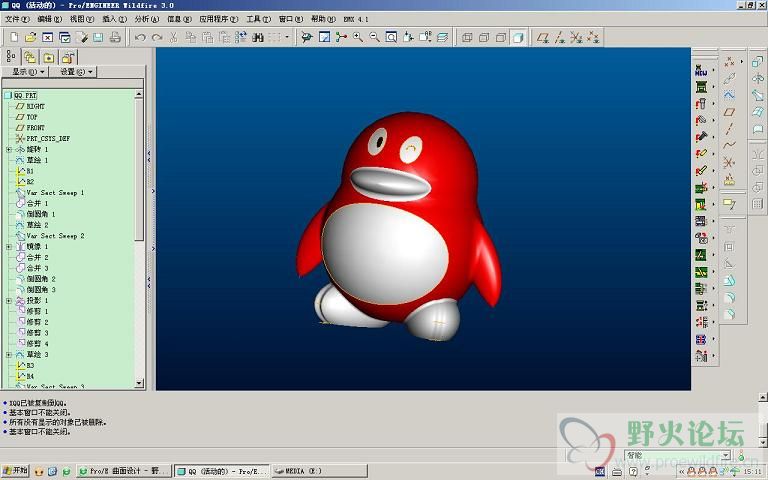Select the FRONT datum plane in the tree
The image size is (768, 480).
click(35, 128)
